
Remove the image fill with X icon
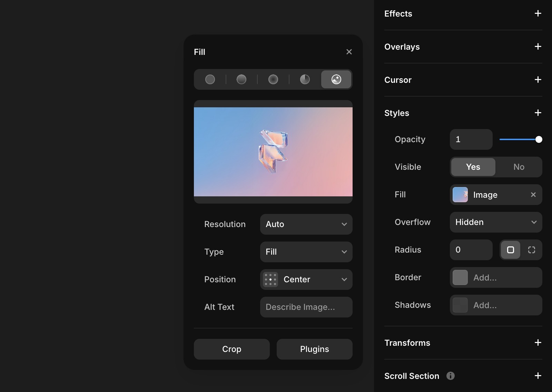coord(533,195)
